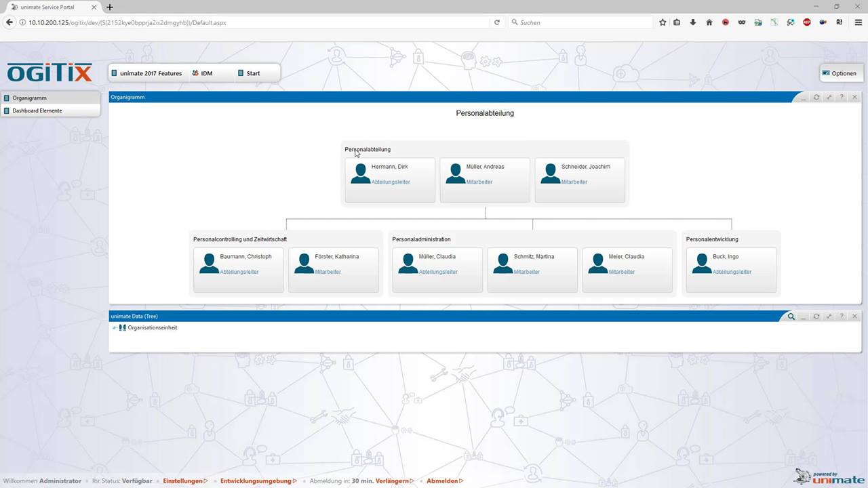Open the Mitarbeiter link under Schneider, Joachim
The height and width of the screenshot is (488, 868).
[574, 182]
